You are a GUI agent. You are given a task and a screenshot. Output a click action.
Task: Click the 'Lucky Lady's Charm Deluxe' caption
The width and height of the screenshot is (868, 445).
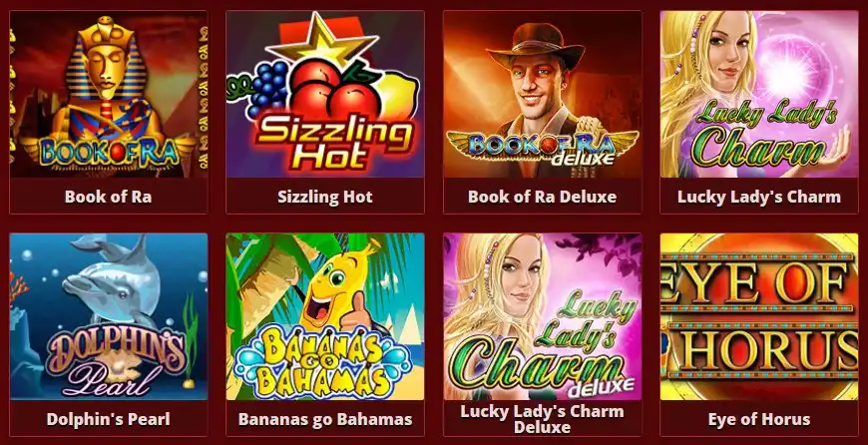(542, 419)
